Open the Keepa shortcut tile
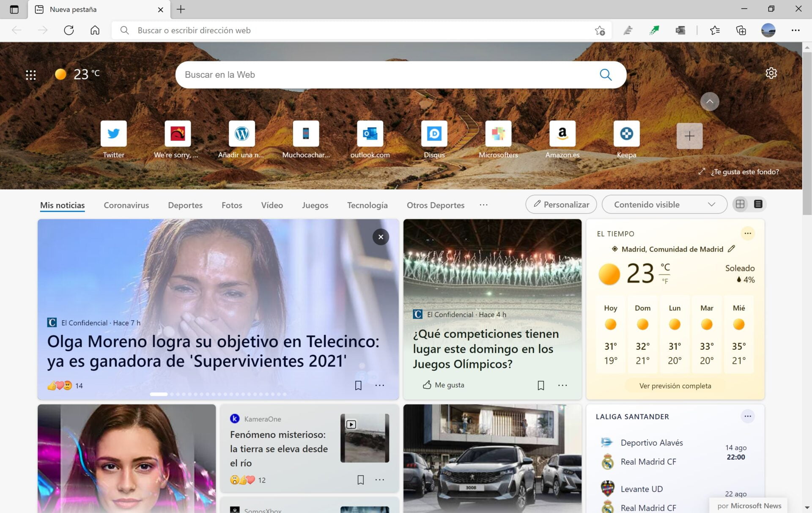The width and height of the screenshot is (812, 513). tap(626, 134)
